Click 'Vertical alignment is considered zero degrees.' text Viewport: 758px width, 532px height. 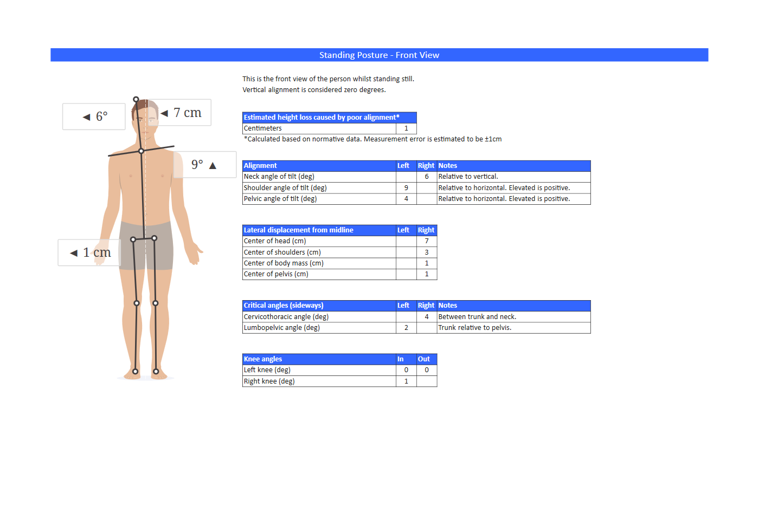[x=314, y=90]
